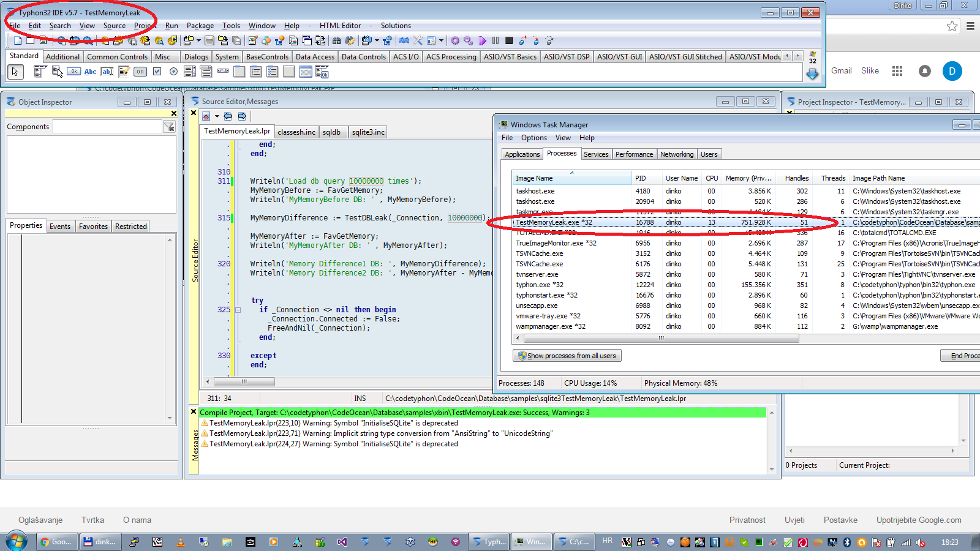Click the Stop program icon
Image resolution: width=980 pixels, height=551 pixels.
click(x=509, y=40)
